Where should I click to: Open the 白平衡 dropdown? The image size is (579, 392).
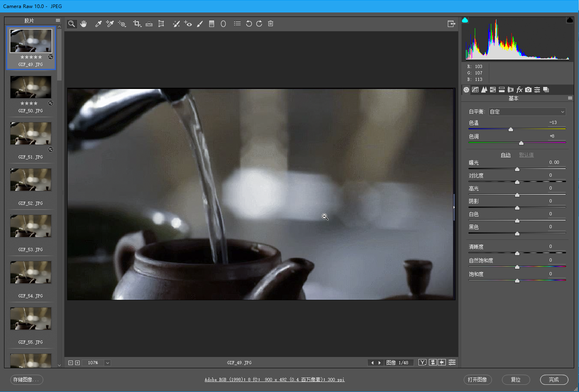(527, 112)
